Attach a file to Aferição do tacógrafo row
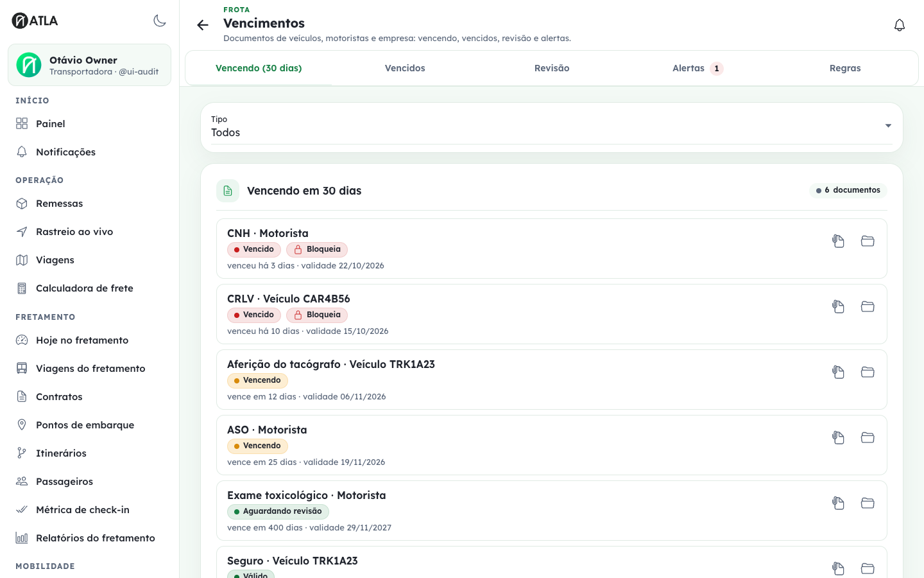 coord(838,372)
